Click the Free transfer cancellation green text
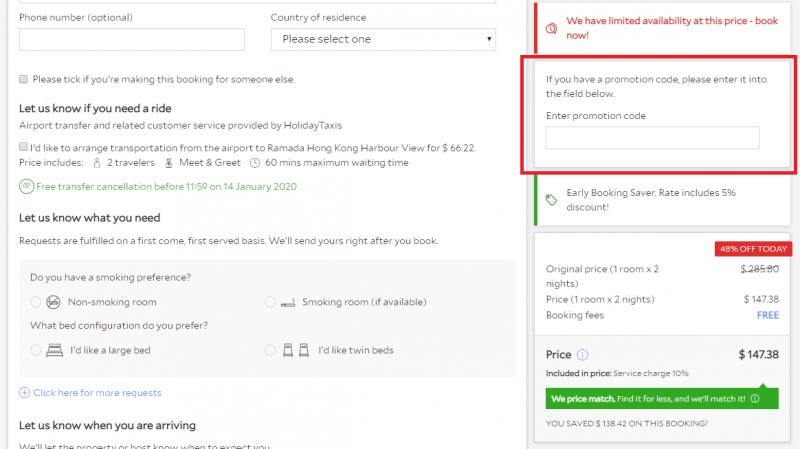The width and height of the screenshot is (800, 449). tap(166, 186)
